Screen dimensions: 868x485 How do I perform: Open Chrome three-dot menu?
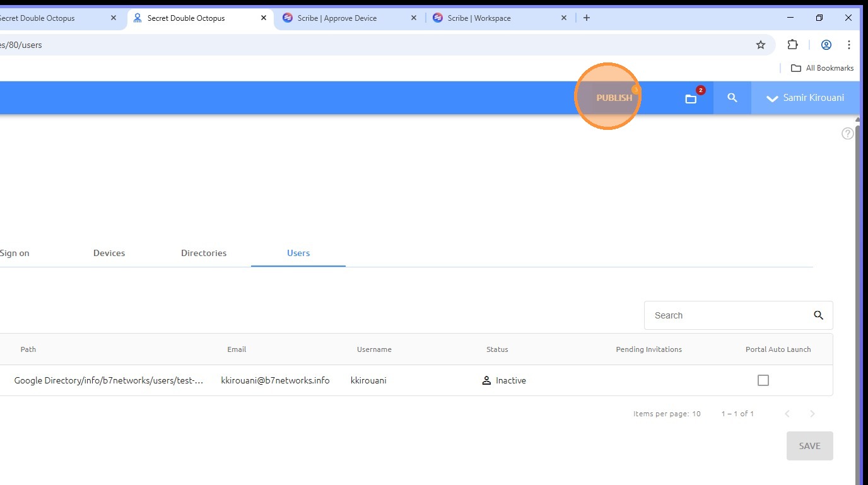point(849,45)
